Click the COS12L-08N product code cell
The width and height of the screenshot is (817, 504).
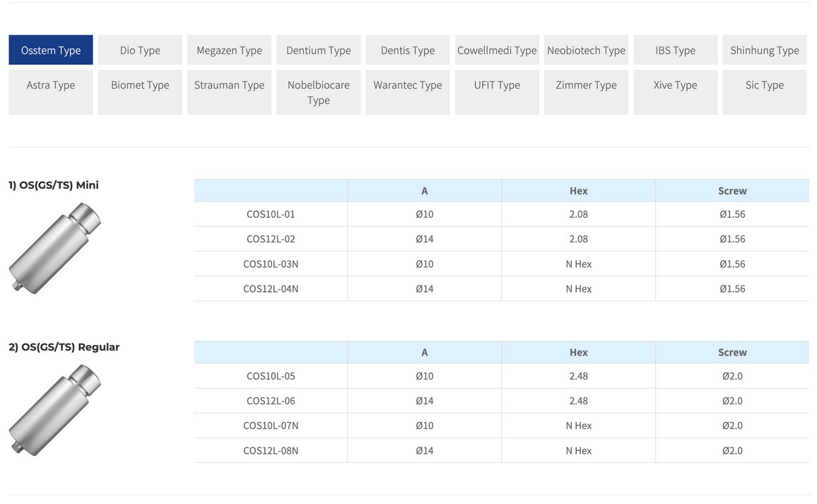(271, 450)
